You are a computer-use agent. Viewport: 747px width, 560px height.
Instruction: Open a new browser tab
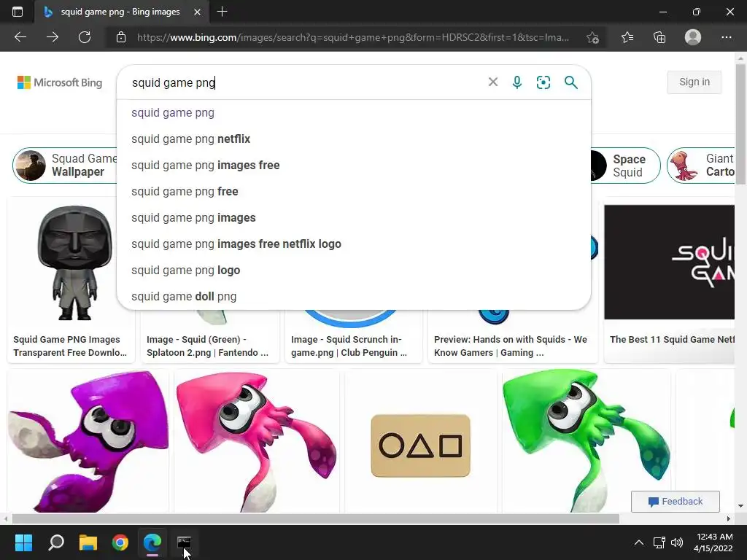tap(222, 12)
